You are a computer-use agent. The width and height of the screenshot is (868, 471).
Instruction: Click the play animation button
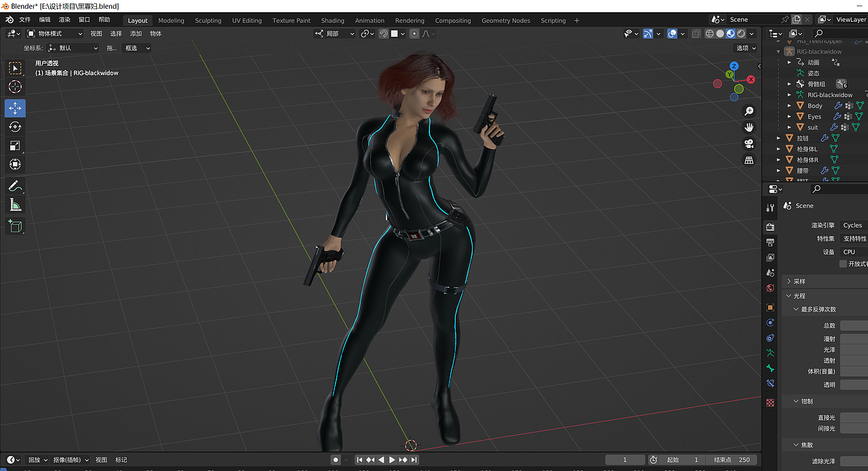(392, 460)
